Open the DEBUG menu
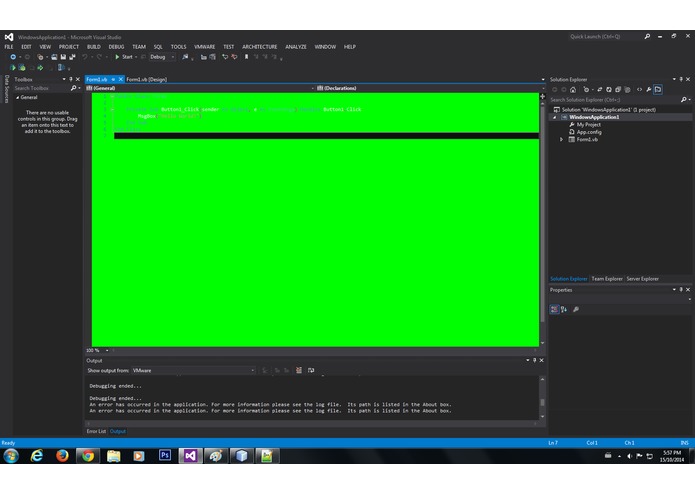 [x=116, y=47]
